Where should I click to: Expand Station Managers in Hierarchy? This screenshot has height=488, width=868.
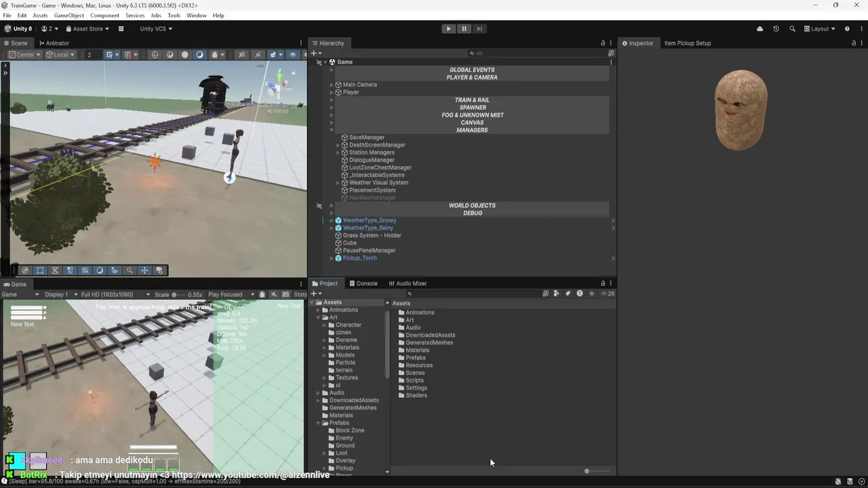(338, 152)
